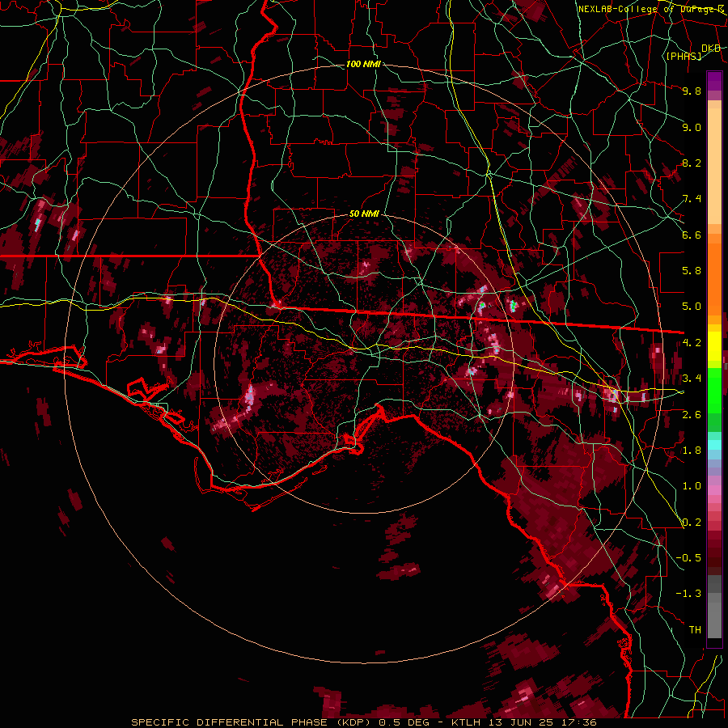Click the "TH" label on the scale

pyautogui.click(x=695, y=630)
